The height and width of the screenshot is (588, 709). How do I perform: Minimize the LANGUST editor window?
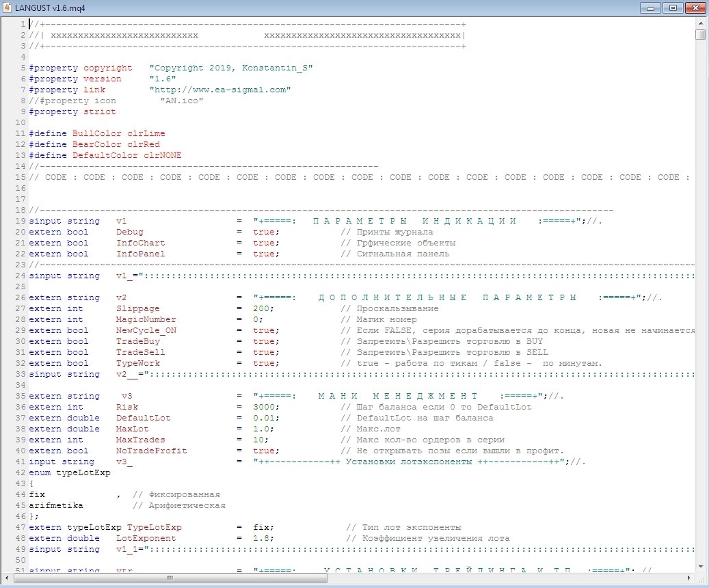click(x=650, y=8)
